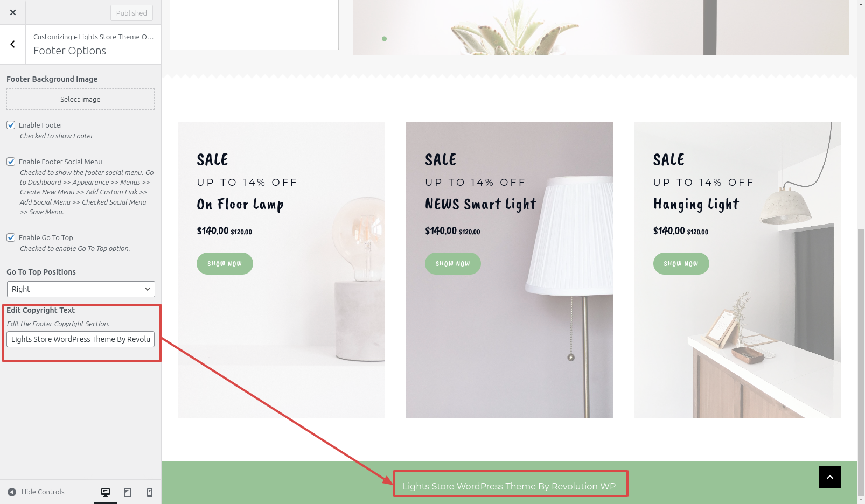Click Select image for footer background

tap(80, 99)
